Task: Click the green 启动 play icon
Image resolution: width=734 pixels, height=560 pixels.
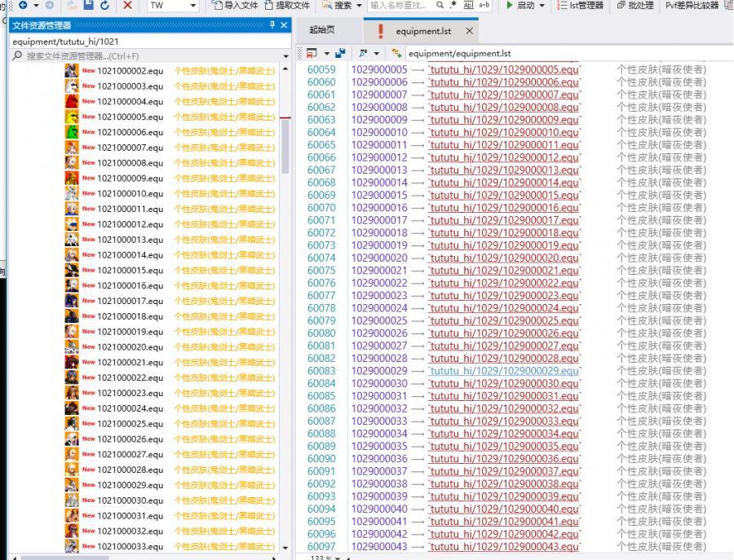Action: click(510, 5)
